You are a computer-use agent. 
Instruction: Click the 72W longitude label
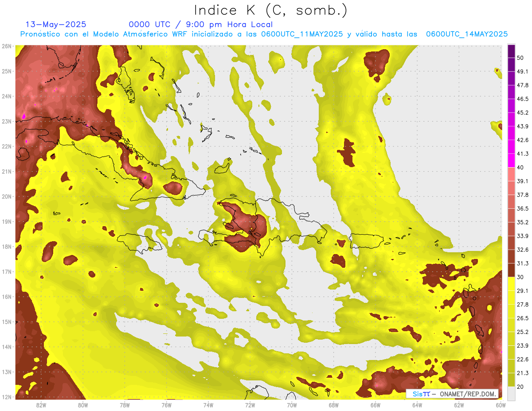tap(250, 405)
